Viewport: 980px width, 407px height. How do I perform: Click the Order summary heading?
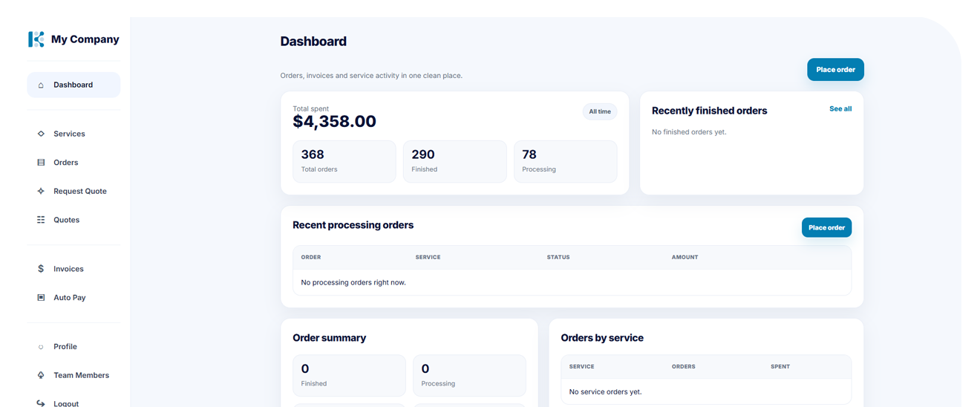329,338
